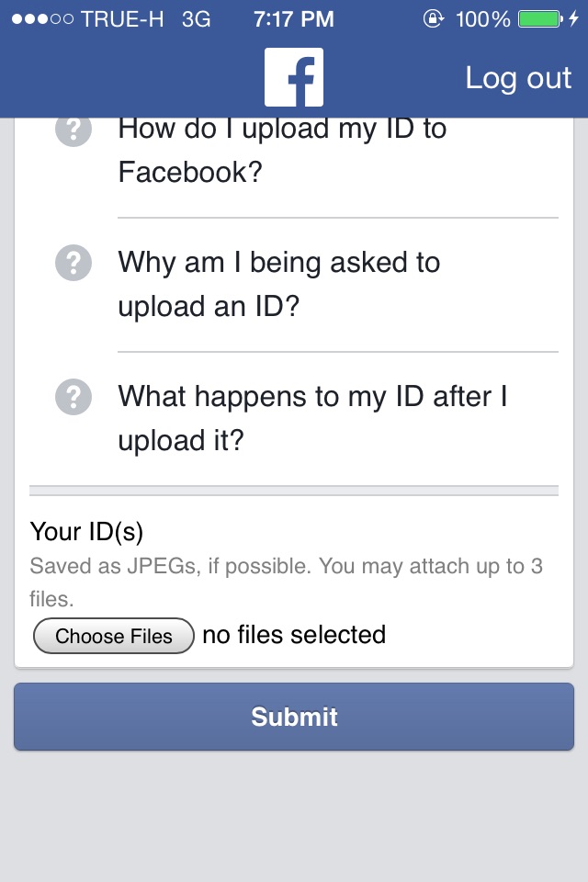Submit the ID upload form
This screenshot has width=588, height=882.
pyautogui.click(x=294, y=716)
